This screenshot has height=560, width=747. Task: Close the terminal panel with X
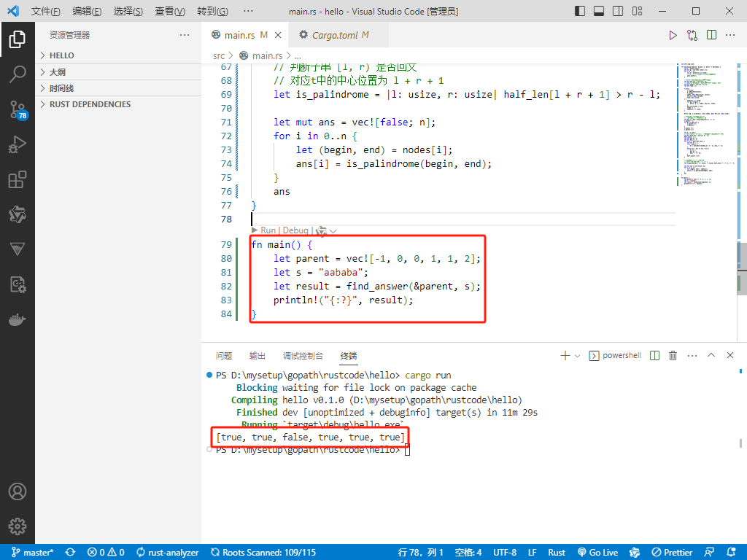click(x=729, y=355)
